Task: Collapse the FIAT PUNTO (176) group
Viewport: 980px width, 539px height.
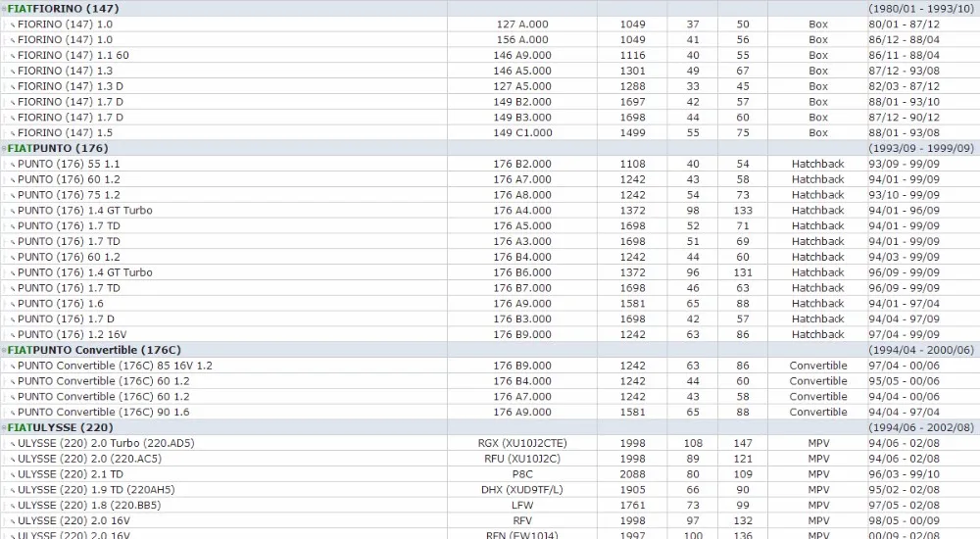Action: coord(4,149)
